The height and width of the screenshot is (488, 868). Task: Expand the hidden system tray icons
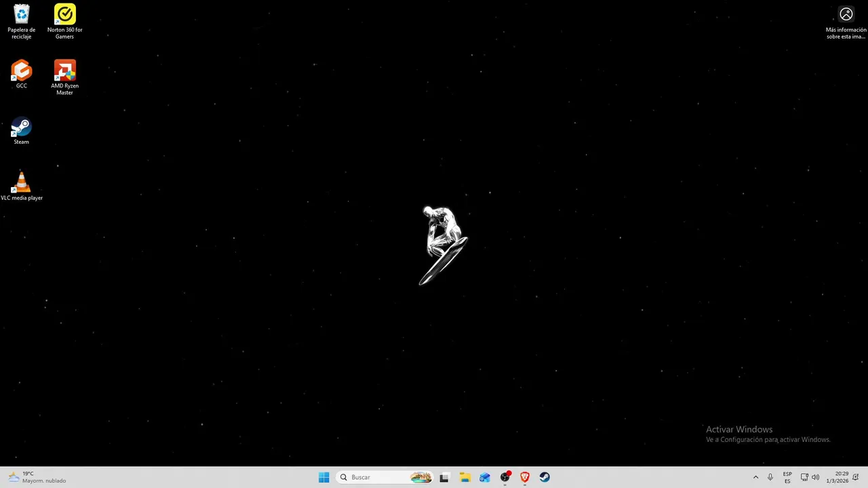tap(755, 477)
